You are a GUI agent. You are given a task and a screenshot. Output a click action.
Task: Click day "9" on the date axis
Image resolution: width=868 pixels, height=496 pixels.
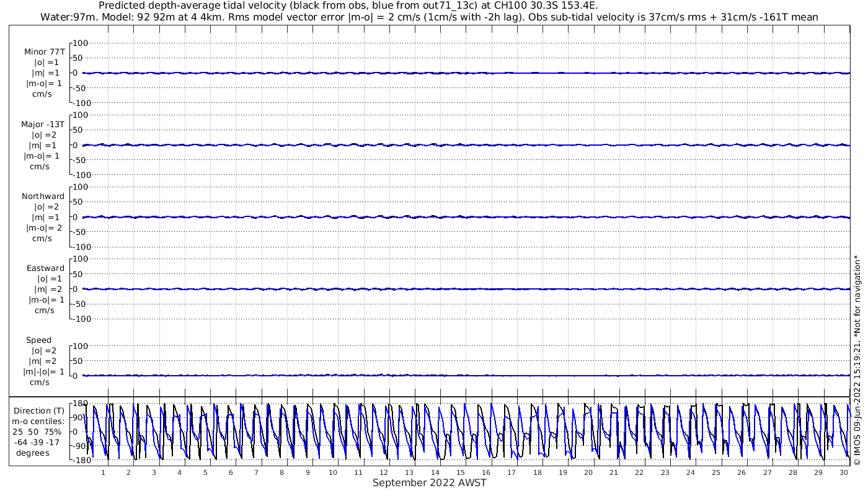click(x=308, y=472)
